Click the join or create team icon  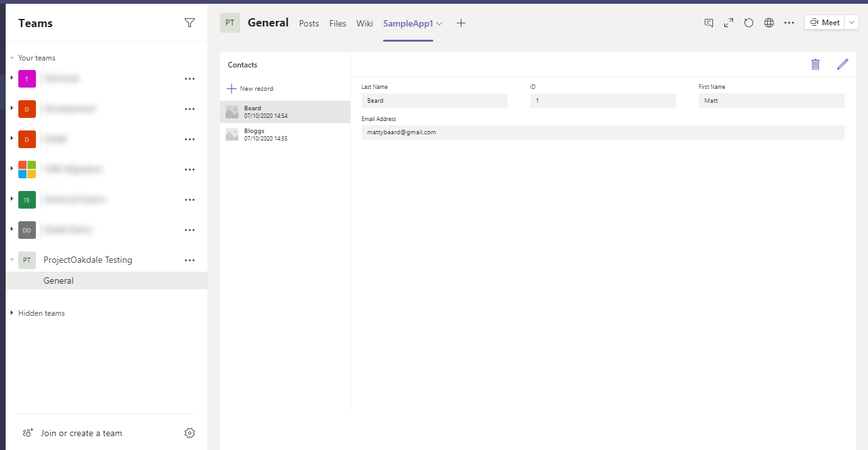click(x=27, y=433)
